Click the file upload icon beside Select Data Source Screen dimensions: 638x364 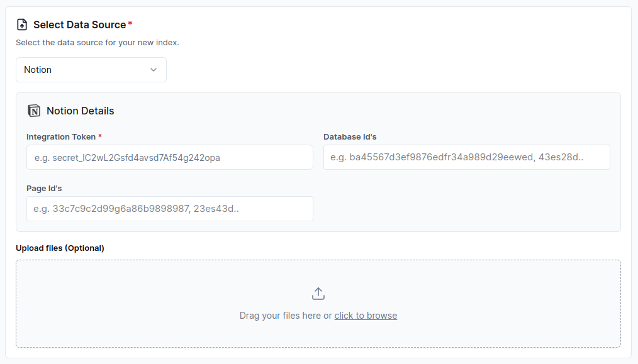[22, 25]
